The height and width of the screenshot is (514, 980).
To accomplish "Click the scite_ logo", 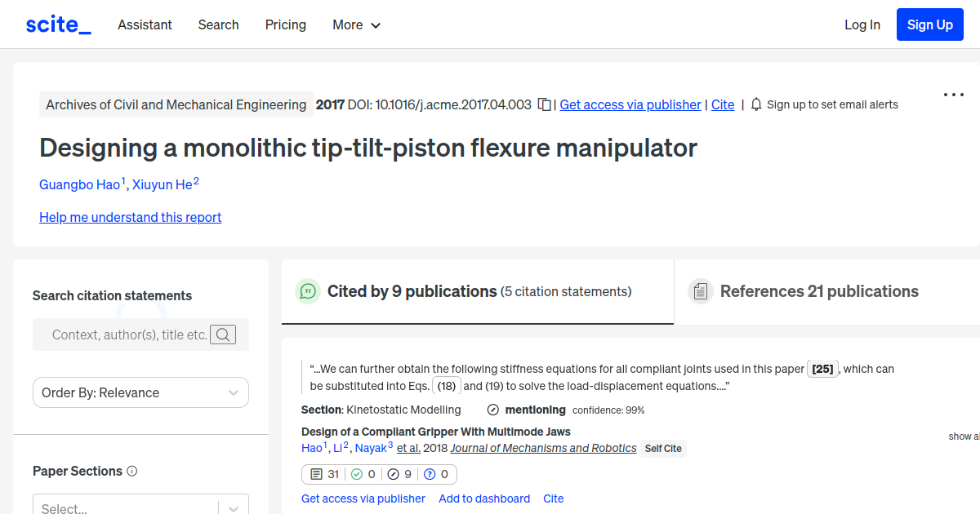I will tap(57, 24).
